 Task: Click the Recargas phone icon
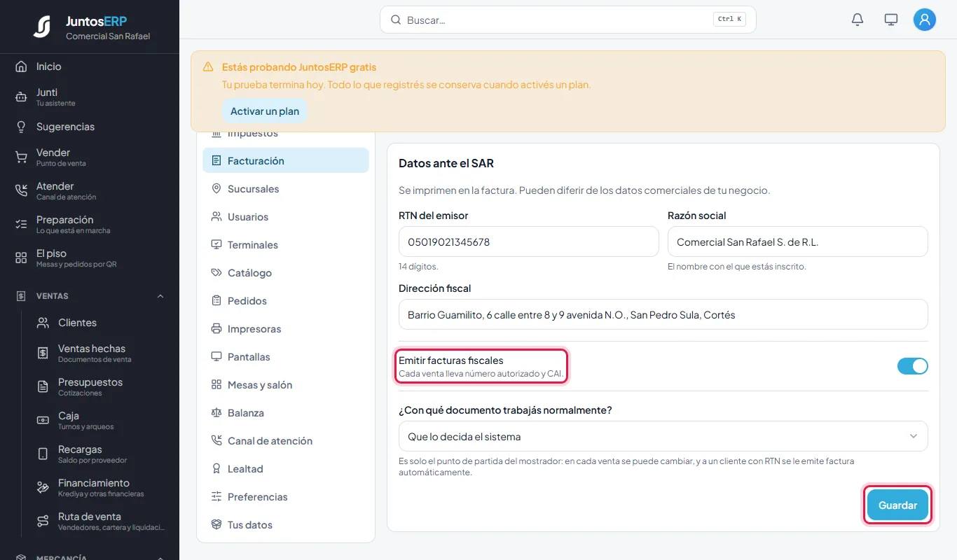coord(43,454)
